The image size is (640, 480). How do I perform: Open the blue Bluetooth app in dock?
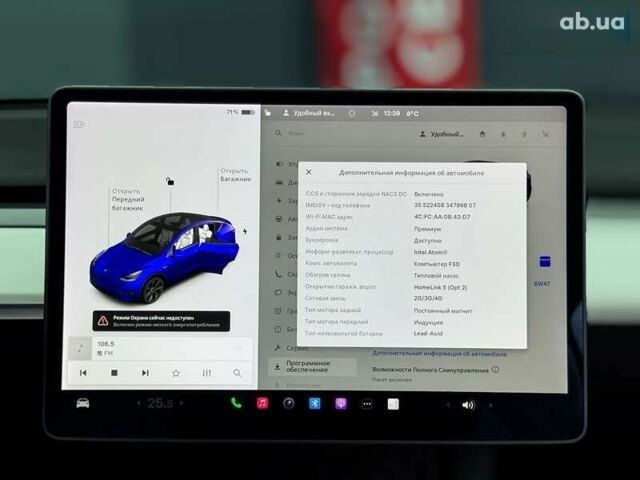tap(315, 404)
